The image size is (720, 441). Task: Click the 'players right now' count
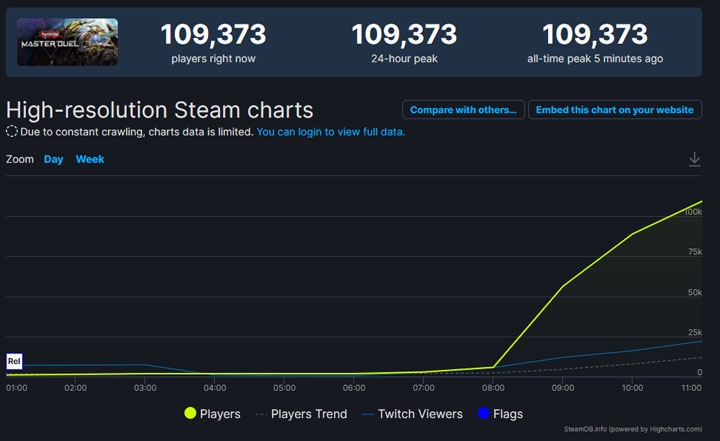[x=213, y=35]
